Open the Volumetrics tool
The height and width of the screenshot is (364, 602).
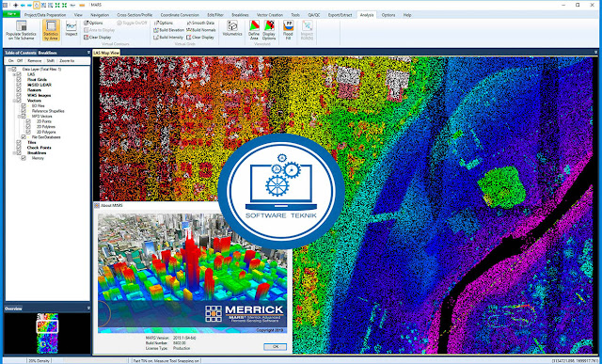coord(232,28)
